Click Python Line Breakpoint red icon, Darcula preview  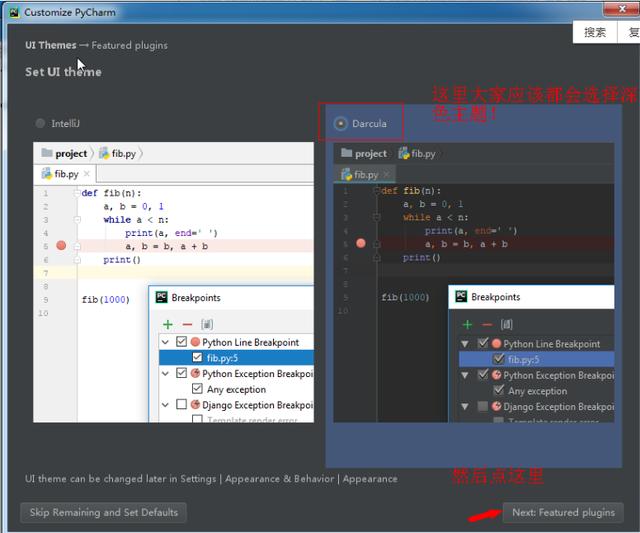pyautogui.click(x=496, y=344)
